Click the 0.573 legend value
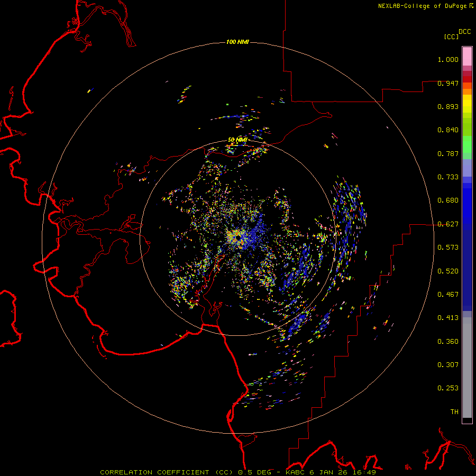Image resolution: width=476 pixels, height=476 pixels. coord(448,248)
